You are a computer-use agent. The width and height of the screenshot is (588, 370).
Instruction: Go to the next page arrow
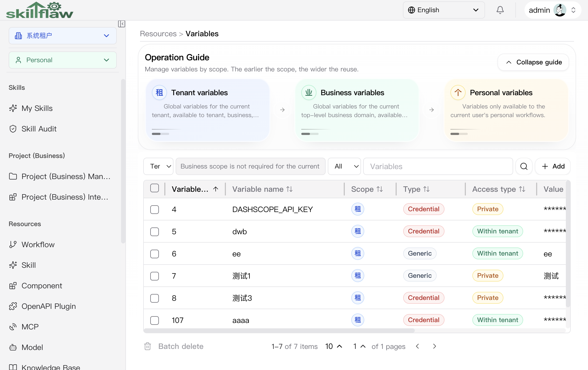tap(435, 346)
